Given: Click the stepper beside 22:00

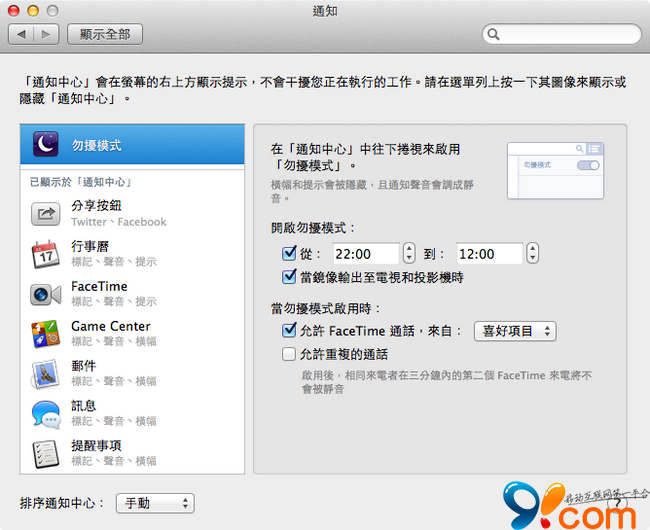Looking at the screenshot, I should pyautogui.click(x=409, y=253).
